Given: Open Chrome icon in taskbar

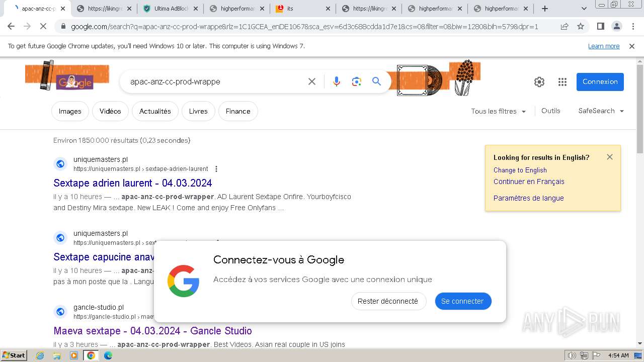Looking at the screenshot, I should [91, 355].
